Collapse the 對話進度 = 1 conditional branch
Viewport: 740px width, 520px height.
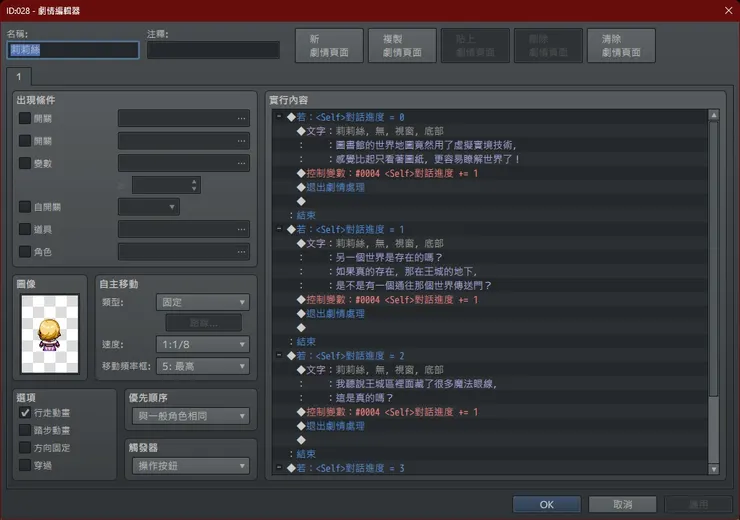coord(279,229)
